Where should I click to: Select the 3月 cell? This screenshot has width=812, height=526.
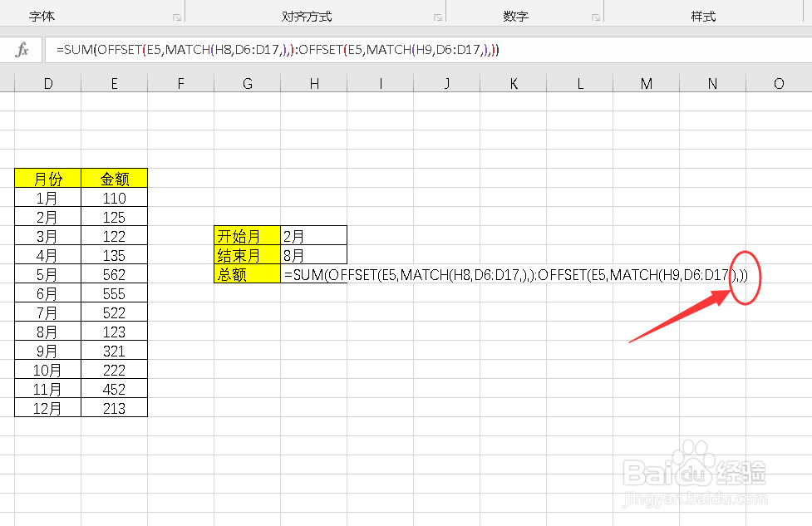click(x=47, y=235)
